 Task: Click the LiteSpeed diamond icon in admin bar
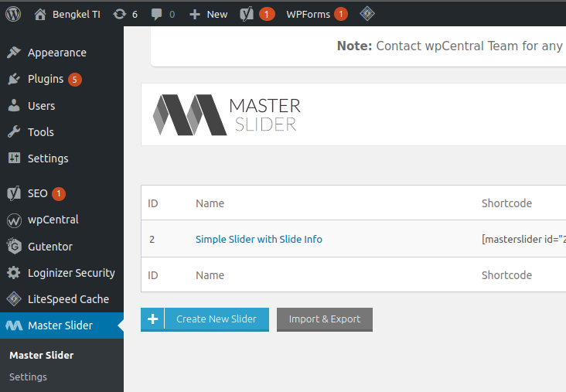pyautogui.click(x=367, y=14)
